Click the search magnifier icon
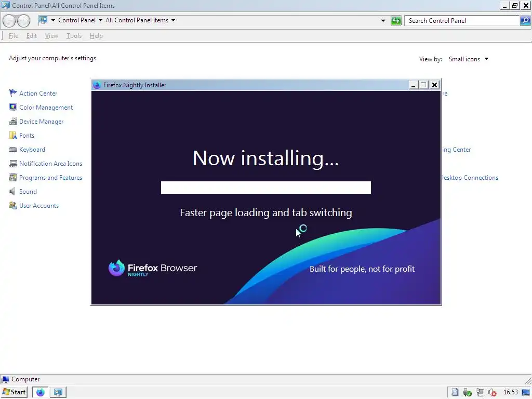 pyautogui.click(x=525, y=21)
